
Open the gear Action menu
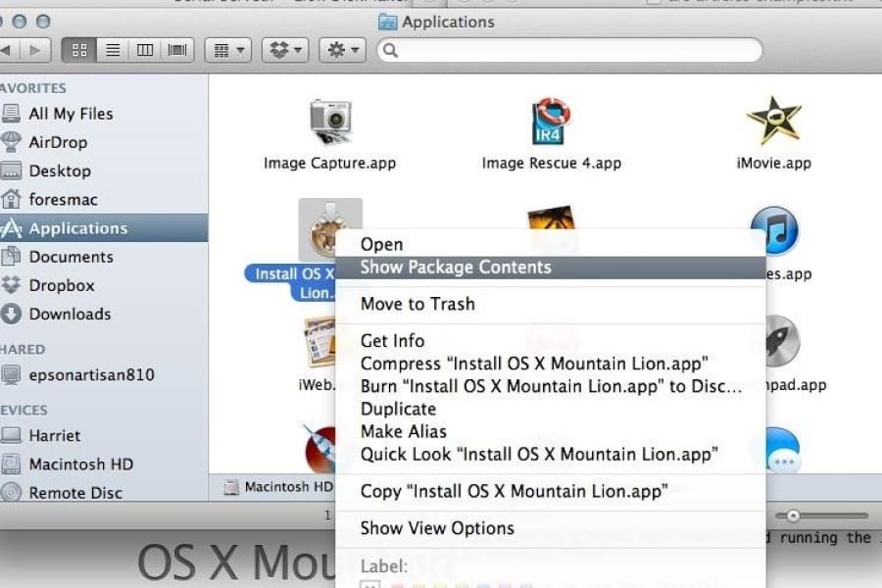(343, 51)
